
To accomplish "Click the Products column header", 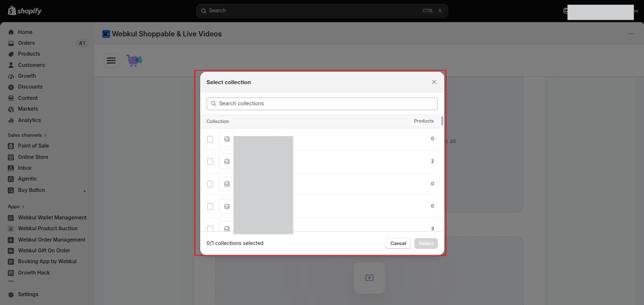I will coord(424,121).
